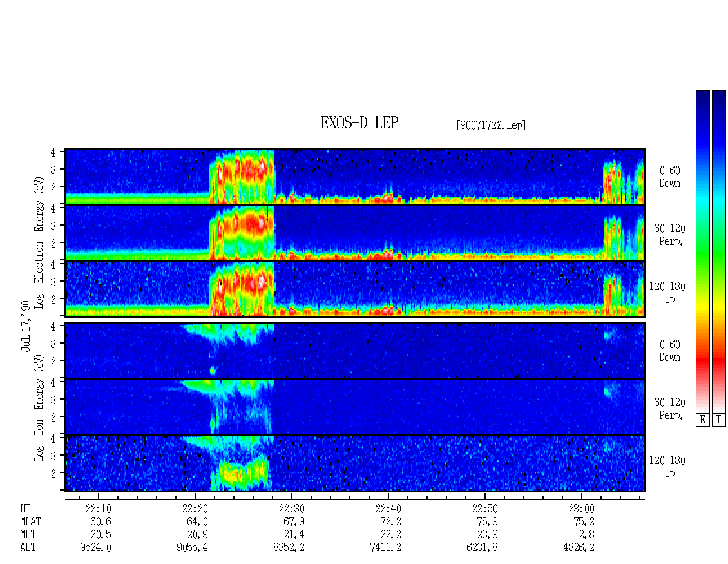The image size is (728, 564).
Task: Click the 22:20 UT tick label
Action: [x=195, y=509]
